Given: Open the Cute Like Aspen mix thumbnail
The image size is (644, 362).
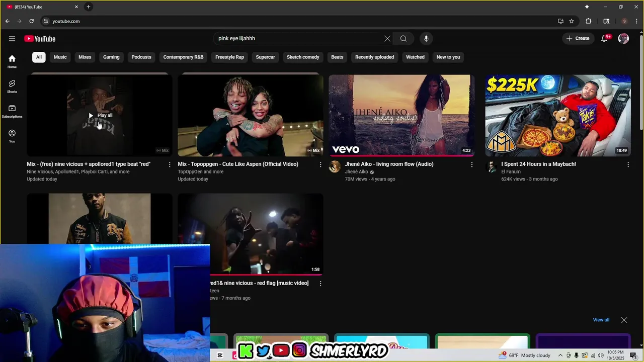Looking at the screenshot, I should pos(251,116).
